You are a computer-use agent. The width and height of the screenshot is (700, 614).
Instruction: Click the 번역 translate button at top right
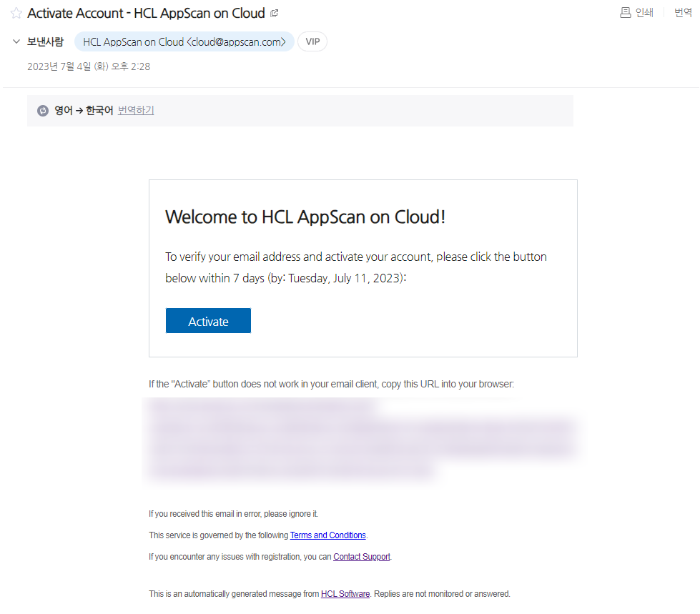(683, 12)
